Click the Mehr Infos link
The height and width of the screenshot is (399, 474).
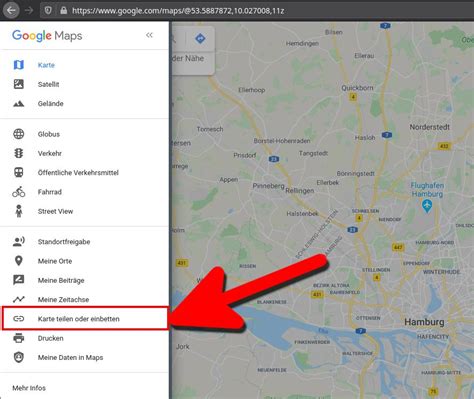[x=29, y=388]
